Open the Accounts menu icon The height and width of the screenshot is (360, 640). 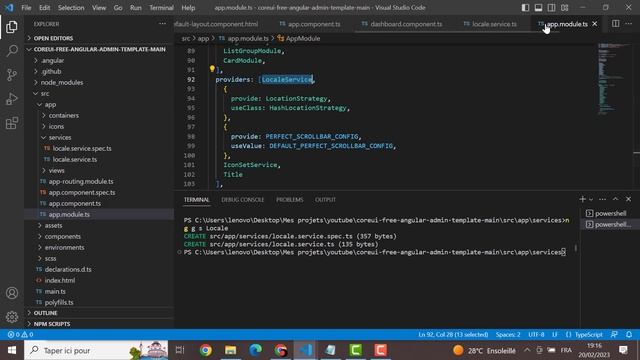[12, 293]
